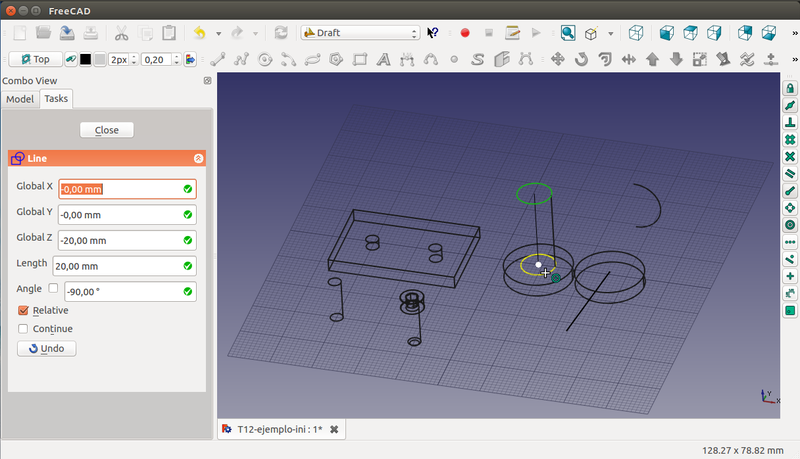The width and height of the screenshot is (800, 459).
Task: Click the Fit all view icon
Action: tap(567, 33)
